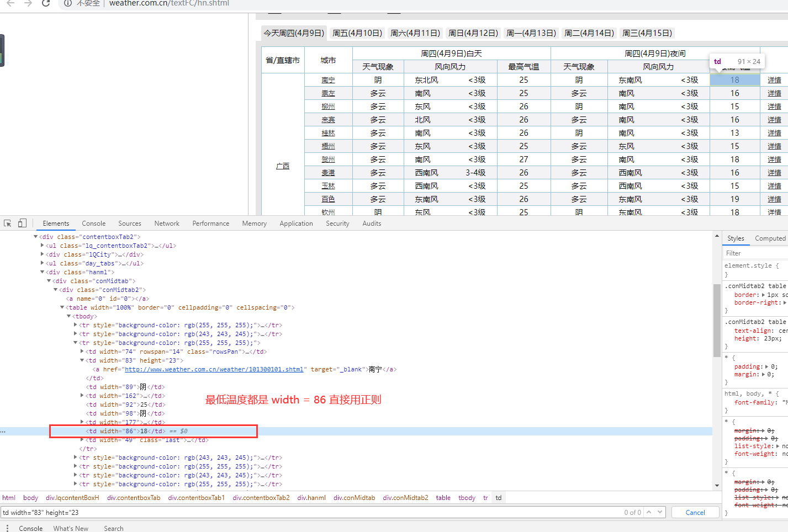
Task: Collapse the div class contentboxTab2 node
Action: tap(35, 237)
